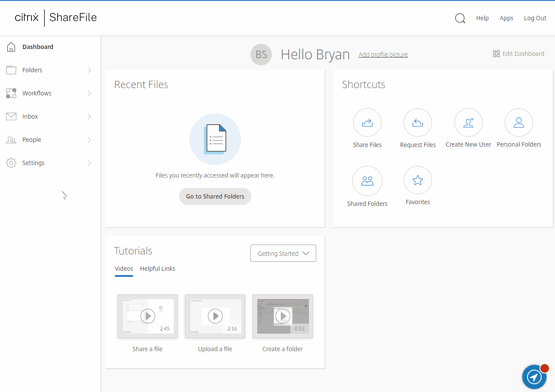Play the Create a folder tutorial thumbnail
Image resolution: width=555 pixels, height=392 pixels.
pos(282,316)
